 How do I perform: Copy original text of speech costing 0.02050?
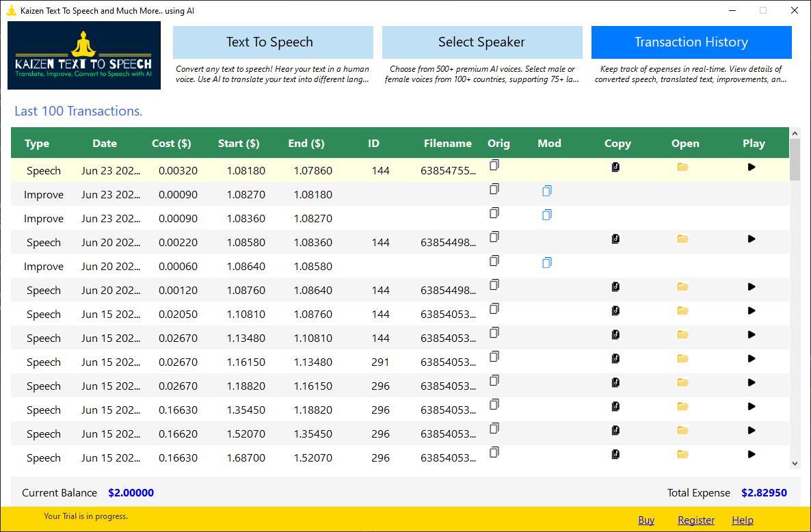[494, 308]
